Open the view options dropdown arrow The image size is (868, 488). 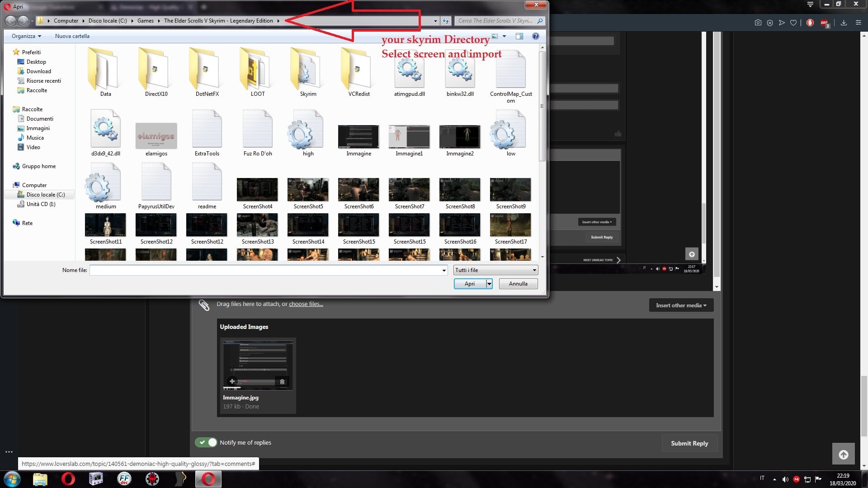click(x=504, y=36)
